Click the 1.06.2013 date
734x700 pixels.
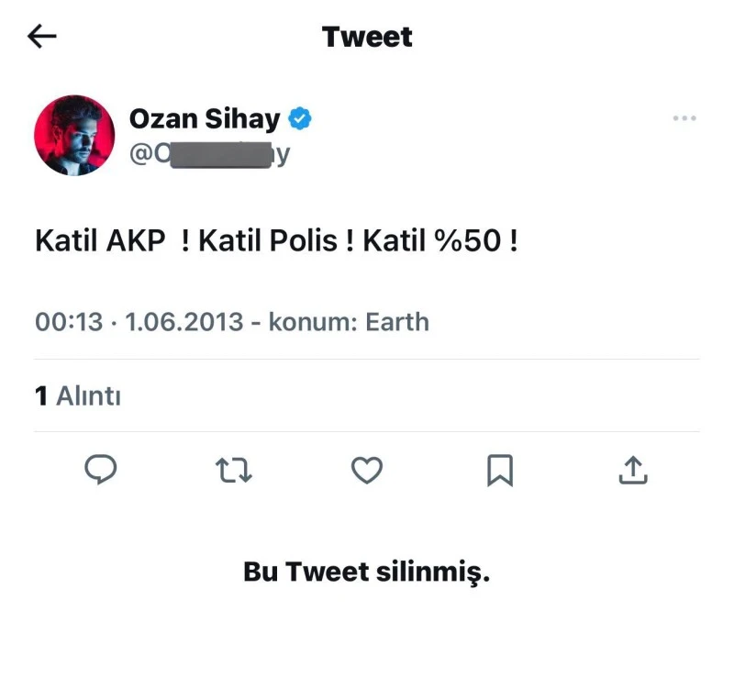point(184,322)
